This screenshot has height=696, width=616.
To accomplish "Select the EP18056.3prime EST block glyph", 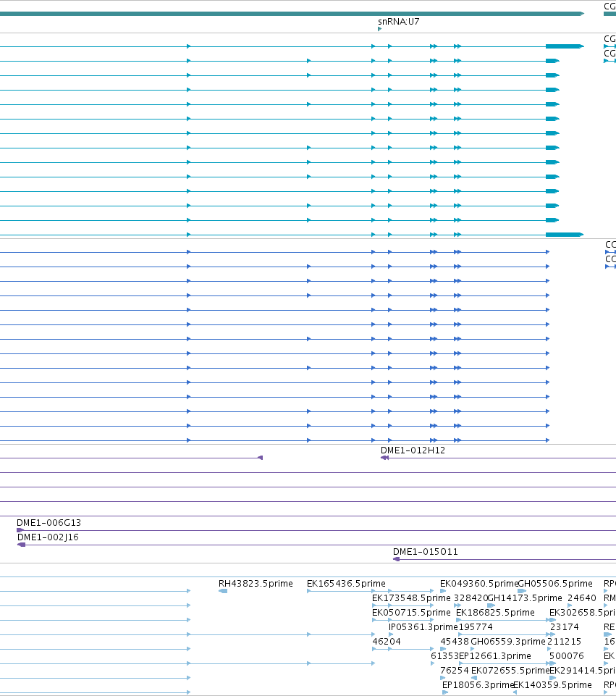I will click(x=445, y=692).
